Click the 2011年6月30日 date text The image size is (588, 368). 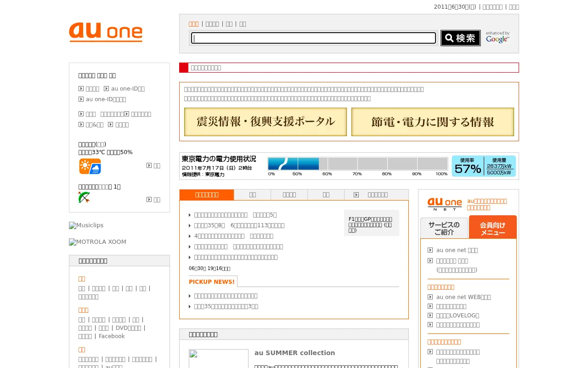pyautogui.click(x=455, y=7)
